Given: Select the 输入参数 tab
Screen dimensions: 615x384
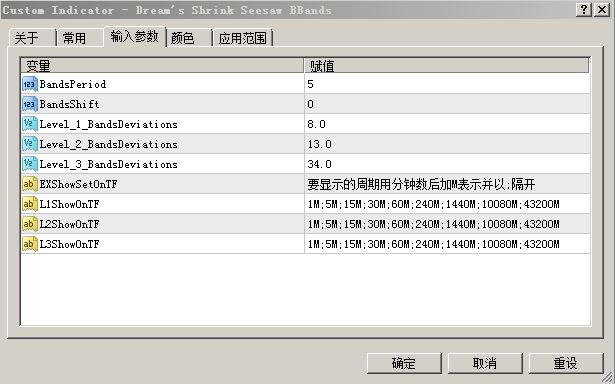Looking at the screenshot, I should point(135,36).
